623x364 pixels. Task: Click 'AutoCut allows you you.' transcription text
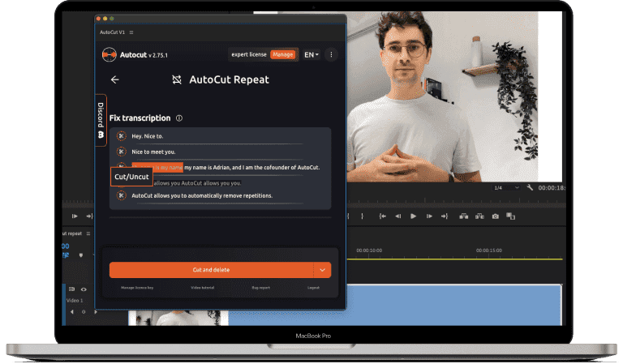tap(197, 183)
